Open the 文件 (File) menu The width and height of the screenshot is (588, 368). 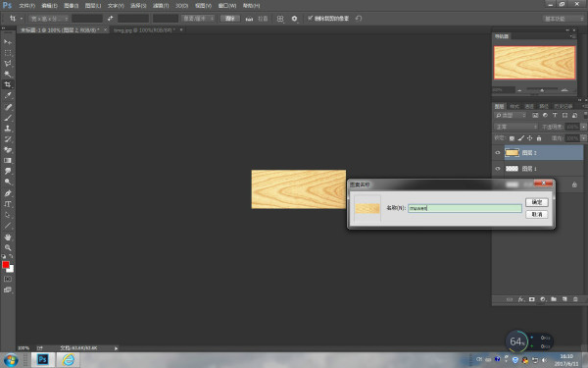[26, 6]
